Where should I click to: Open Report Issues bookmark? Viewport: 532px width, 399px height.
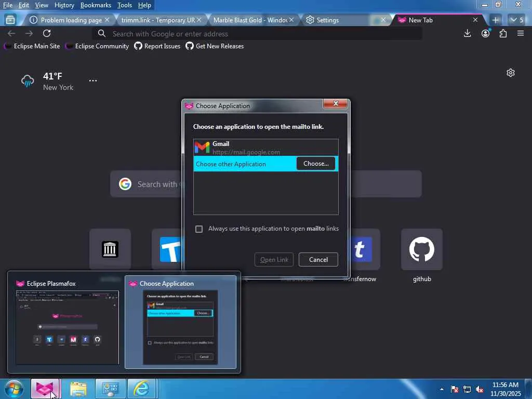tap(157, 46)
